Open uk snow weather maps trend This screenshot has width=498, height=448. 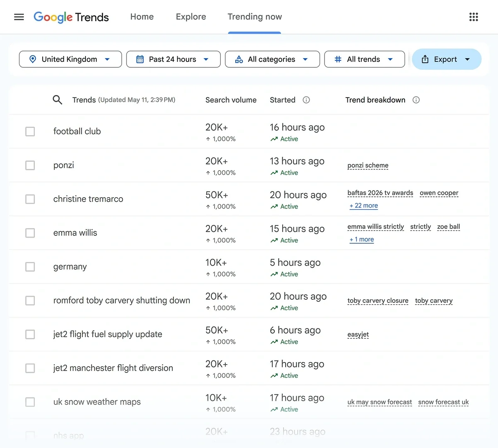97,402
